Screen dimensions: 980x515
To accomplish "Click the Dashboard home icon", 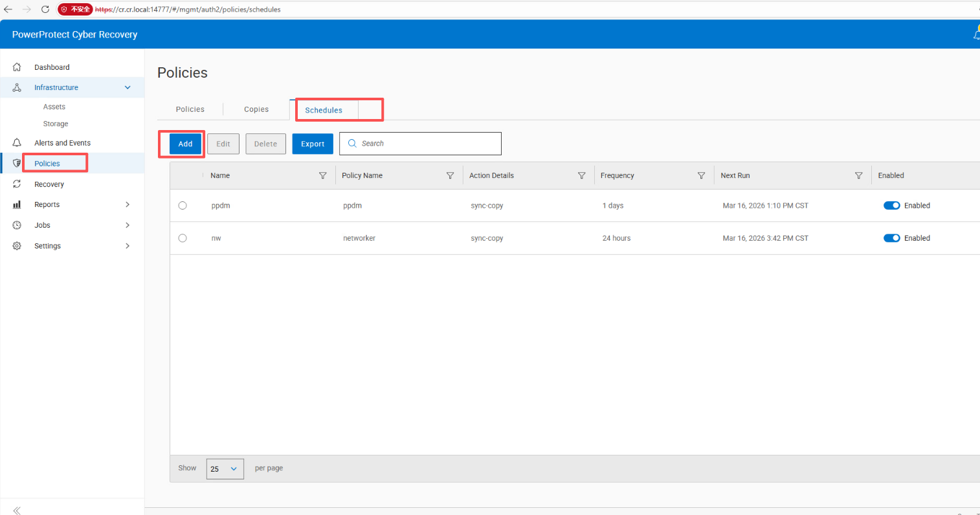I will point(17,67).
